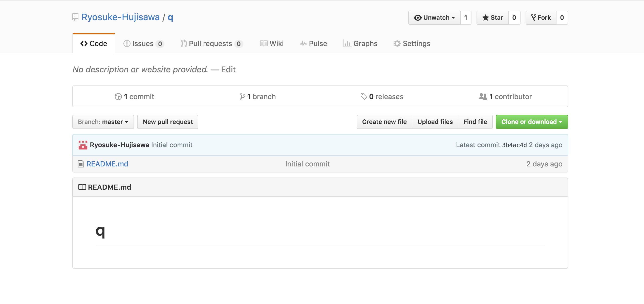Open the Branch: master dropdown
Screen dimensions: 644x304
pos(103,122)
